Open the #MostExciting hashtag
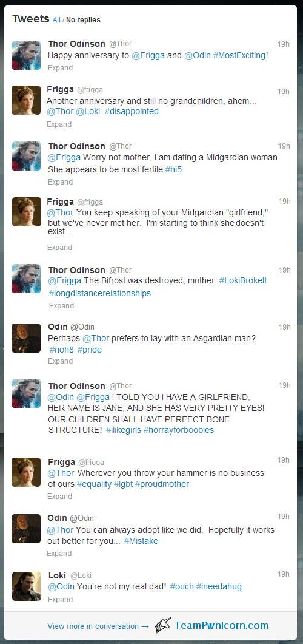 239,55
